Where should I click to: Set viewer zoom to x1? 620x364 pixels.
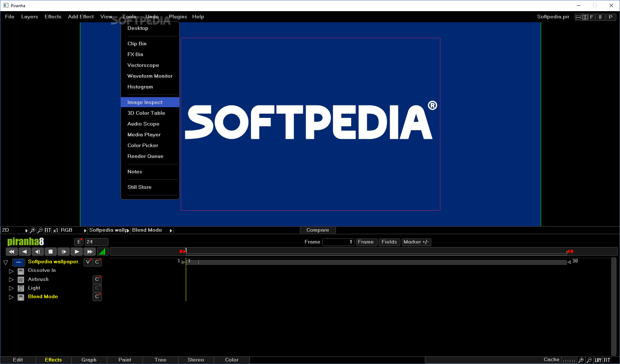pos(55,230)
